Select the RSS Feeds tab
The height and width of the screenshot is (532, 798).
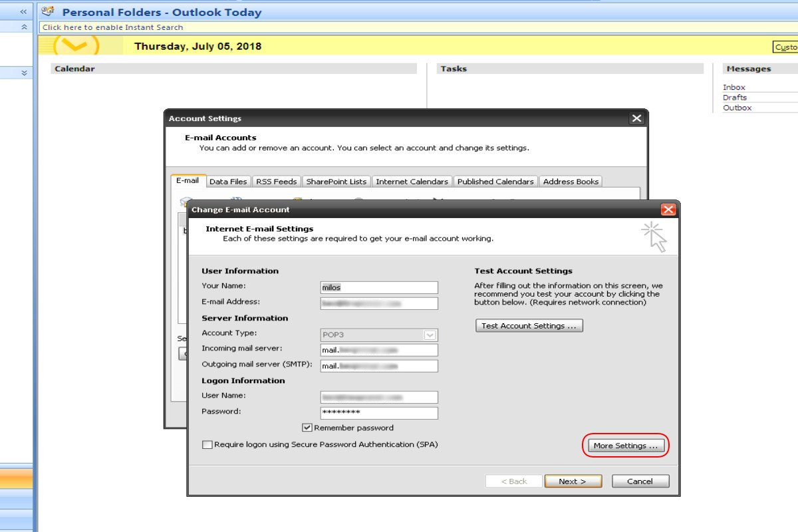[x=277, y=182]
